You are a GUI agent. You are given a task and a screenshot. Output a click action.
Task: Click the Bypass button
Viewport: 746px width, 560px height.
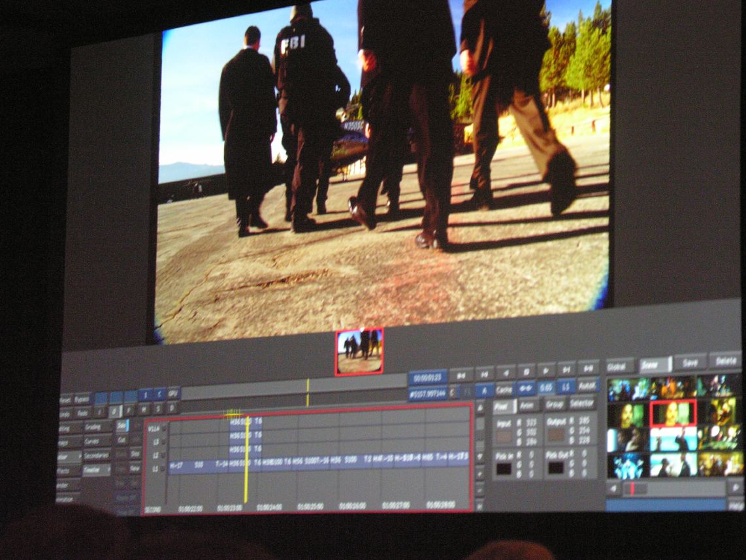pyautogui.click(x=82, y=399)
